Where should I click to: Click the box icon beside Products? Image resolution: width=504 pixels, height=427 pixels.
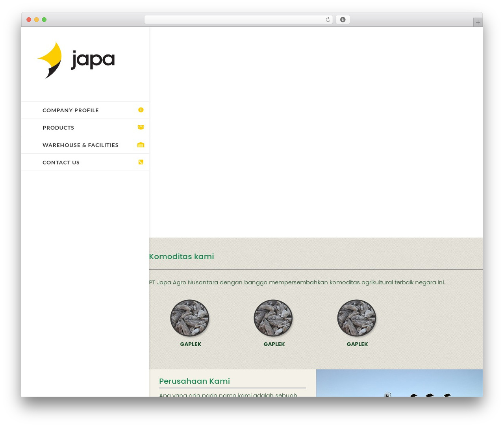[141, 127]
